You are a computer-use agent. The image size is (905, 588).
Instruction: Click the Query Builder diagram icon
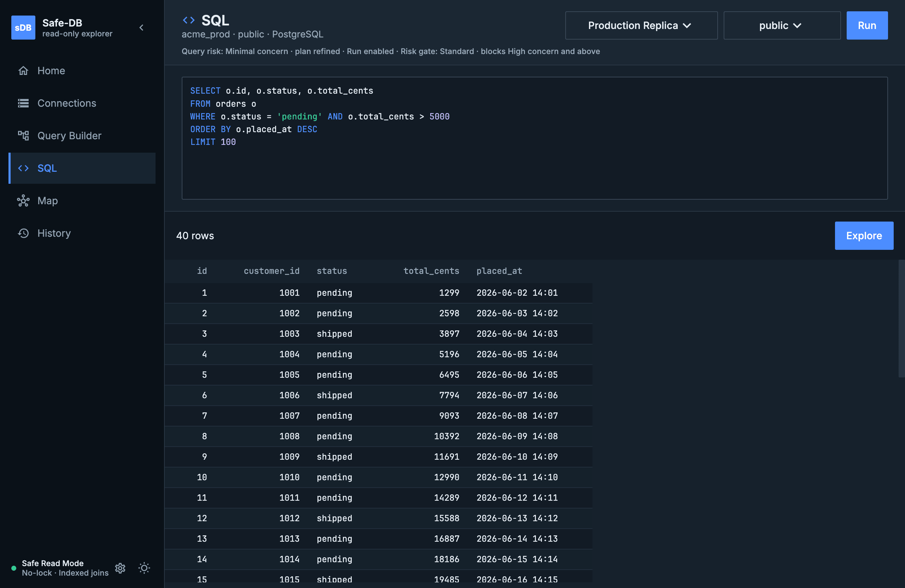tap(23, 136)
